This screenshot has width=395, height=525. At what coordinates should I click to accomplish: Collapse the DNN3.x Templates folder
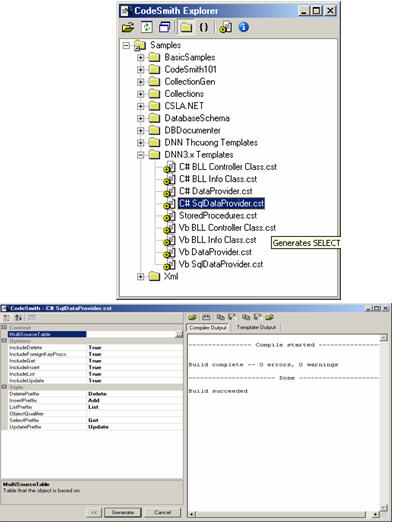[141, 155]
